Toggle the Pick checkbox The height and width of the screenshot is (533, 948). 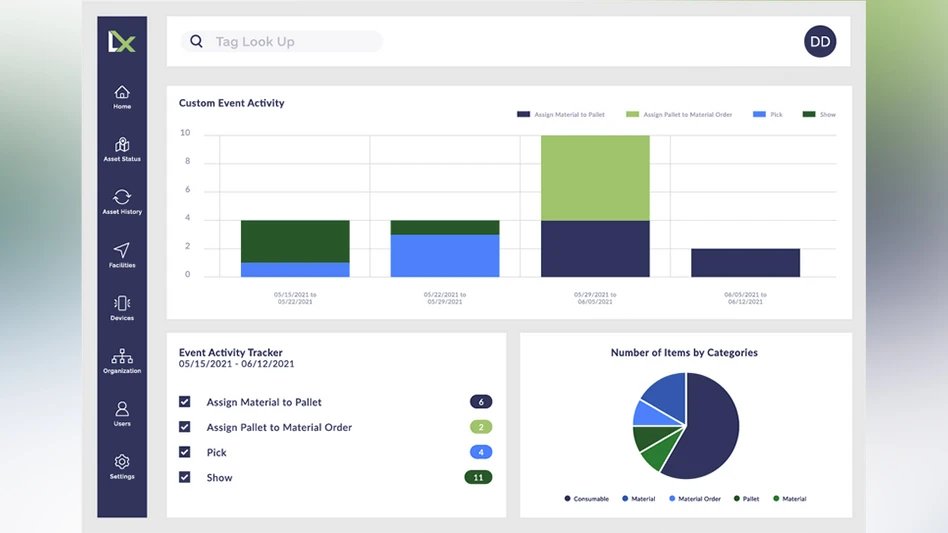pos(185,452)
